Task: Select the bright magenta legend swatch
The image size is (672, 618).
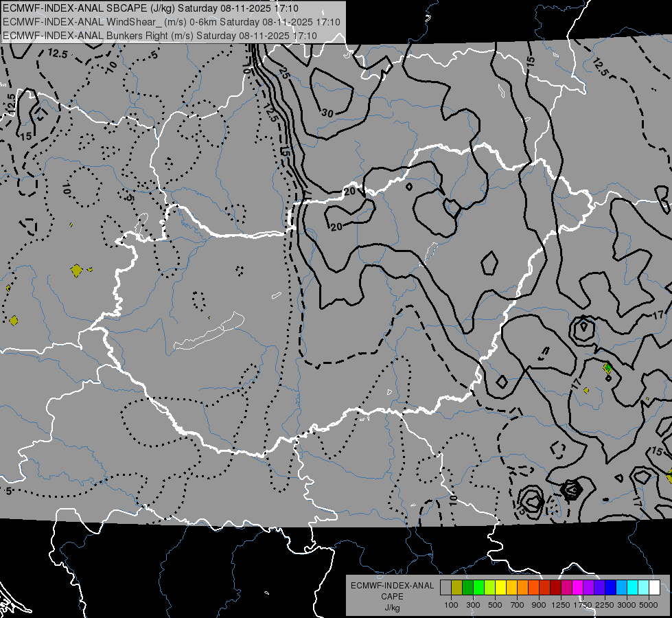Action: [x=578, y=588]
